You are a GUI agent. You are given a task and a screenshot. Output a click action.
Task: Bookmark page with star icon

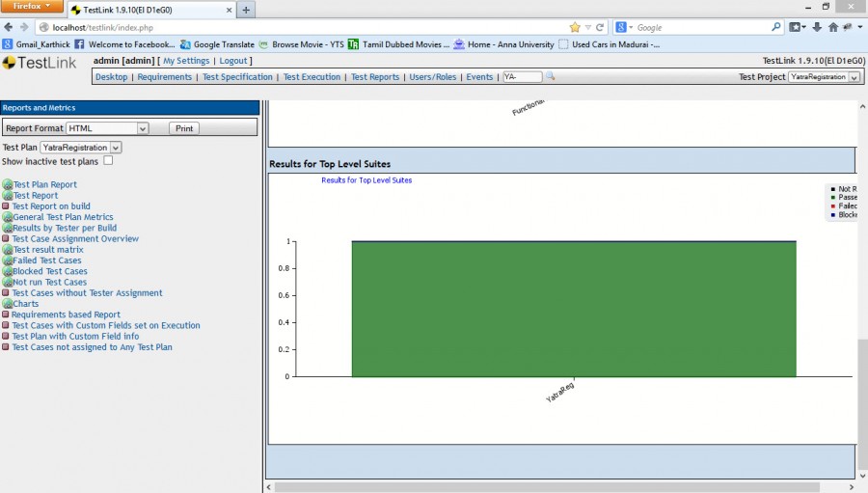coord(575,27)
